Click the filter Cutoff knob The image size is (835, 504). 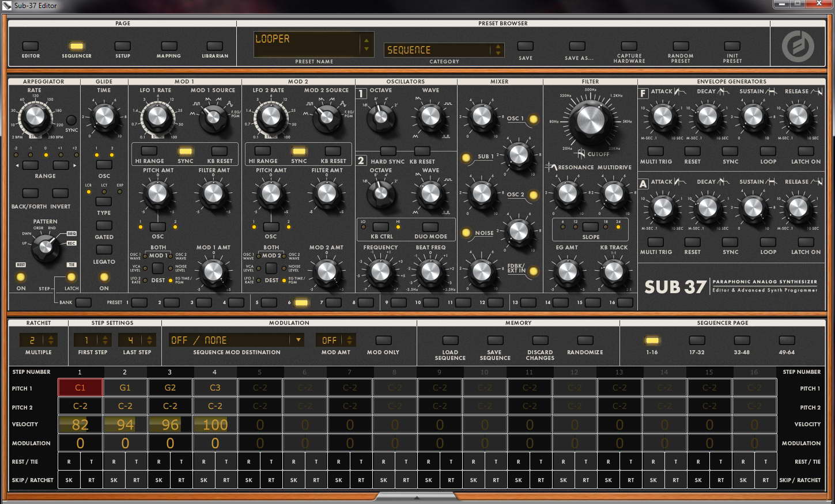coord(590,120)
